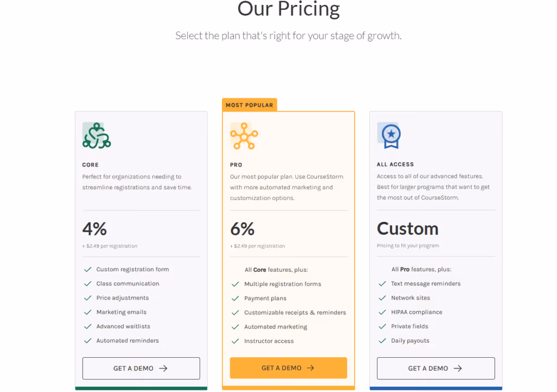Click the arrow icon on Pro's demo button

[310, 368]
